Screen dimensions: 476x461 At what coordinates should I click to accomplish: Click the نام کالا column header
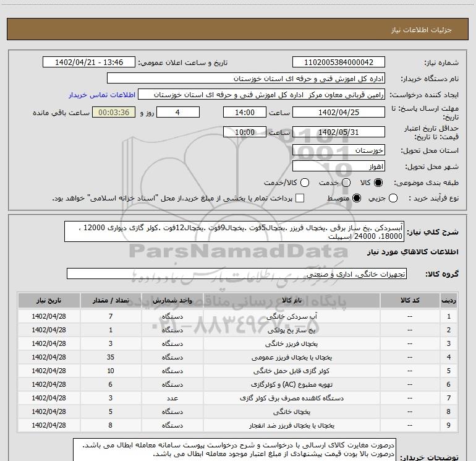[x=291, y=300]
